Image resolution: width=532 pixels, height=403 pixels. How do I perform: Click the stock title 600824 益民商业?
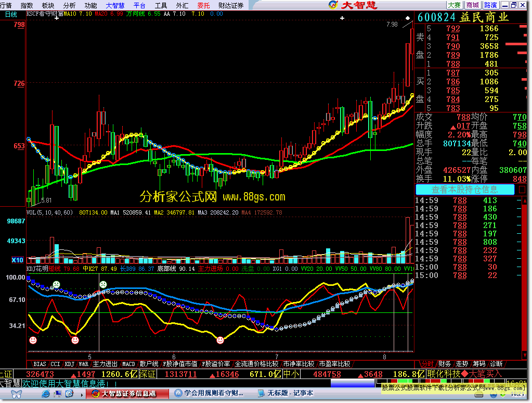(463, 17)
